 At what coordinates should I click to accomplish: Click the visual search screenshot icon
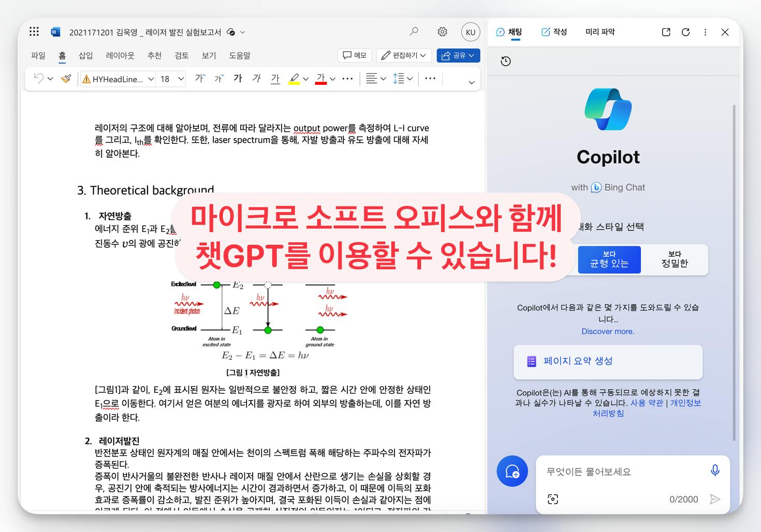click(553, 499)
